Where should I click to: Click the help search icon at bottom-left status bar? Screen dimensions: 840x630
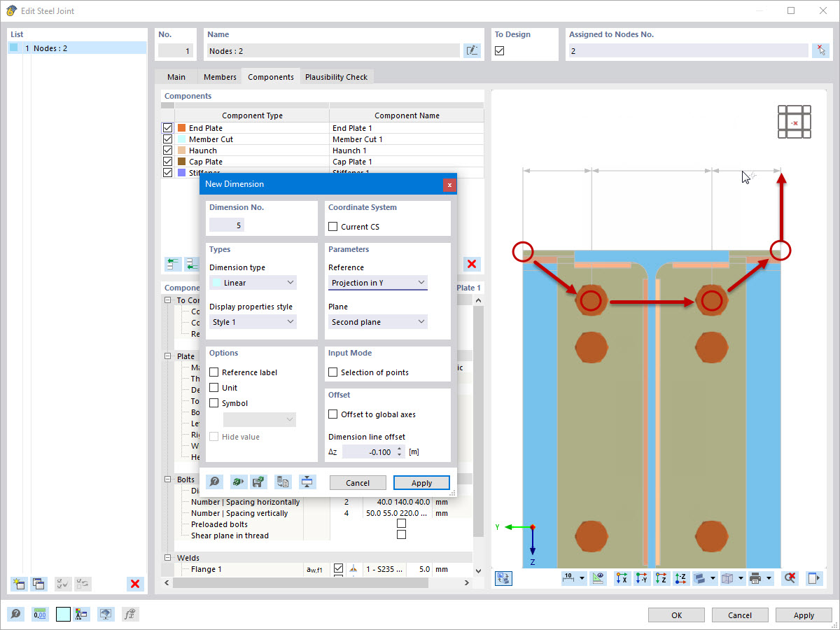pyautogui.click(x=16, y=614)
